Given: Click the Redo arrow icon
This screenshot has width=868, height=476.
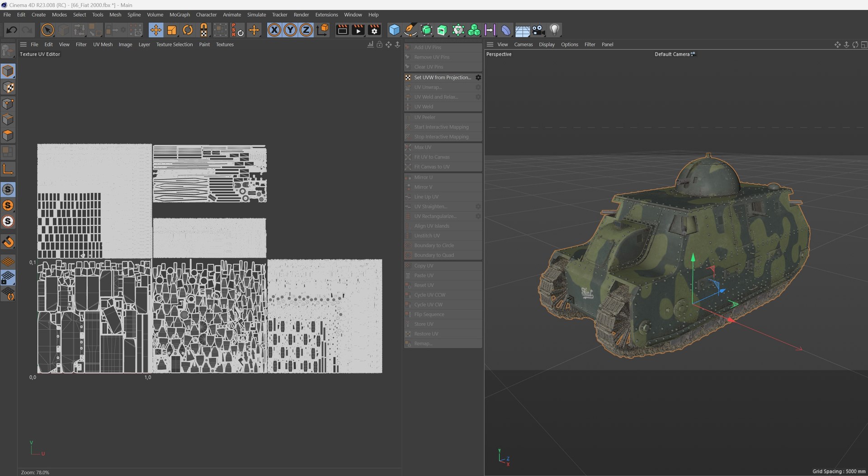Looking at the screenshot, I should (27, 30).
